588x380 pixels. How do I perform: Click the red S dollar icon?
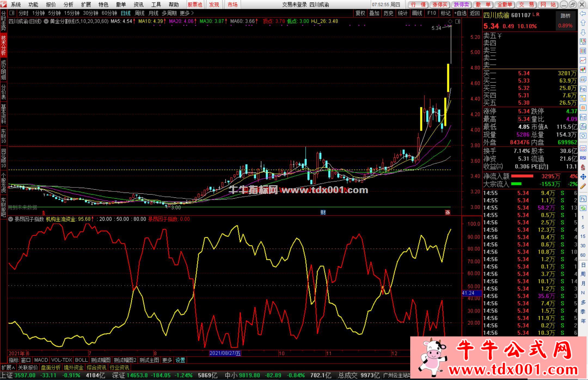click(583, 167)
